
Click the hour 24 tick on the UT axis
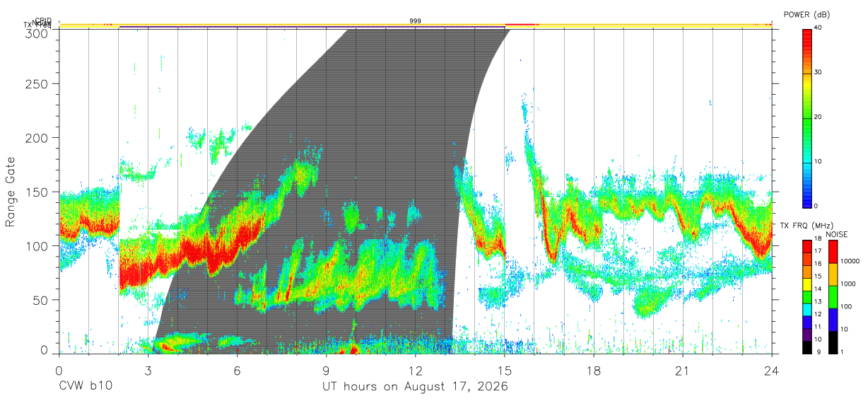point(772,370)
